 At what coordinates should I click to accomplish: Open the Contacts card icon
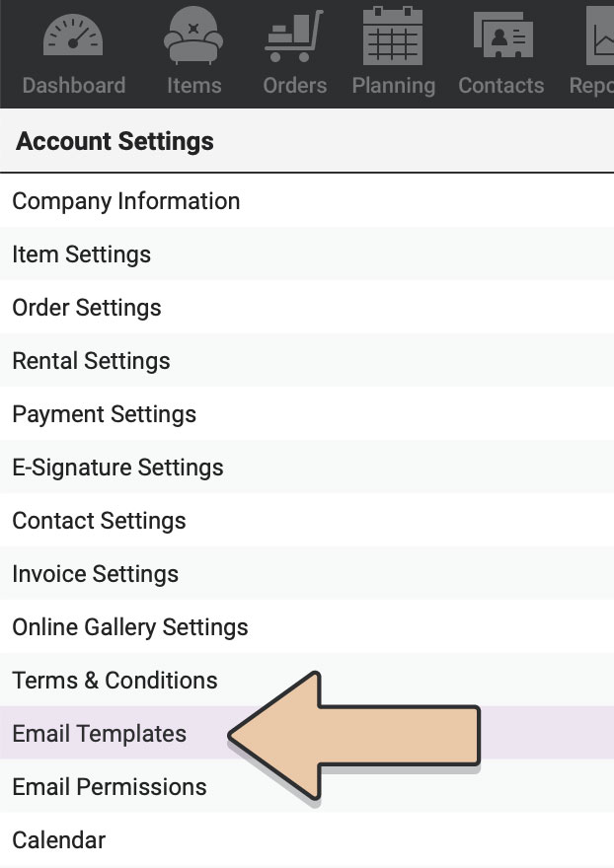click(x=503, y=36)
